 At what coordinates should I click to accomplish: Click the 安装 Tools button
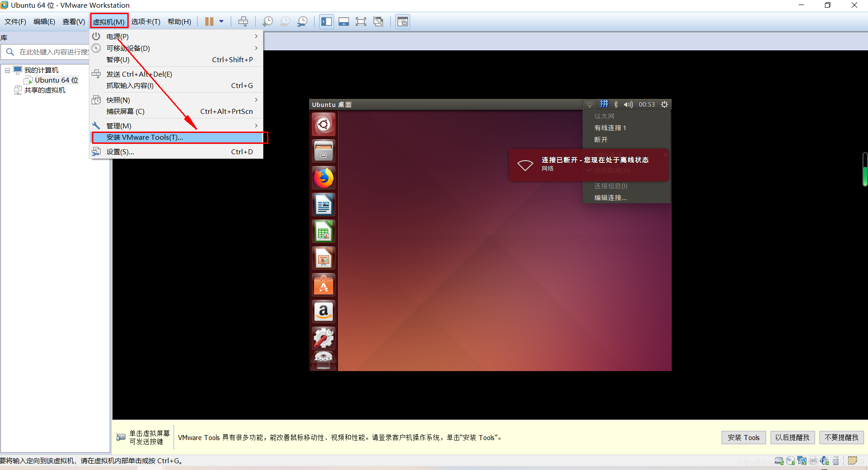pyautogui.click(x=744, y=437)
